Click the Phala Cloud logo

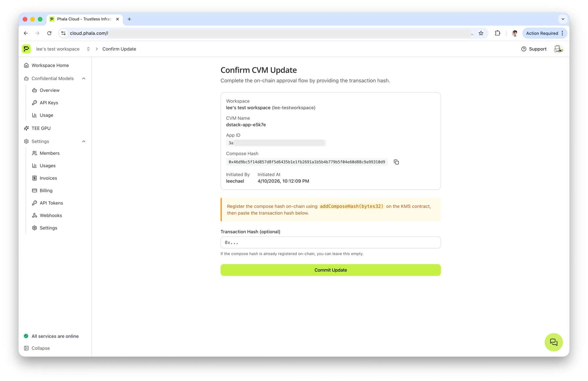pos(26,49)
